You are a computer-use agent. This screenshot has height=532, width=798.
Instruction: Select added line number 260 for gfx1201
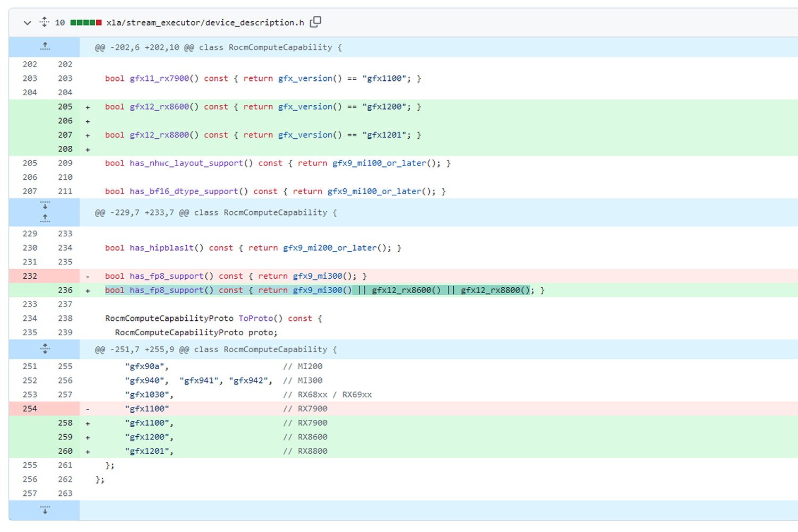pos(65,451)
